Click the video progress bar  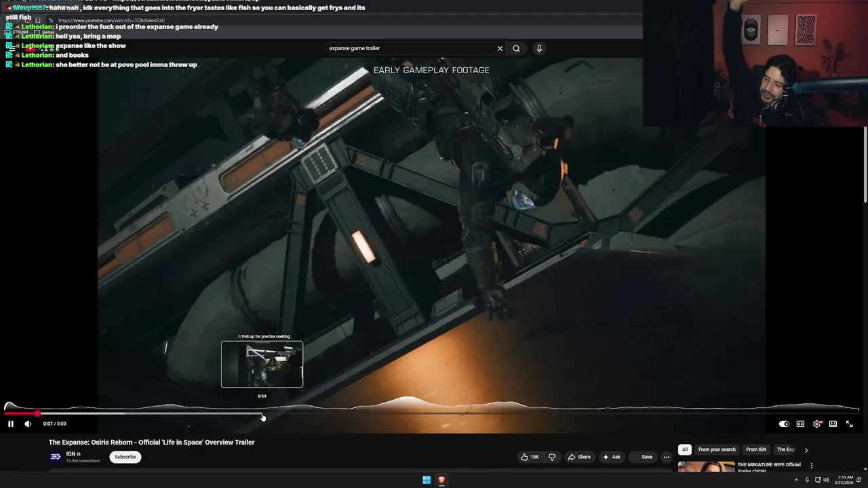tap(431, 413)
